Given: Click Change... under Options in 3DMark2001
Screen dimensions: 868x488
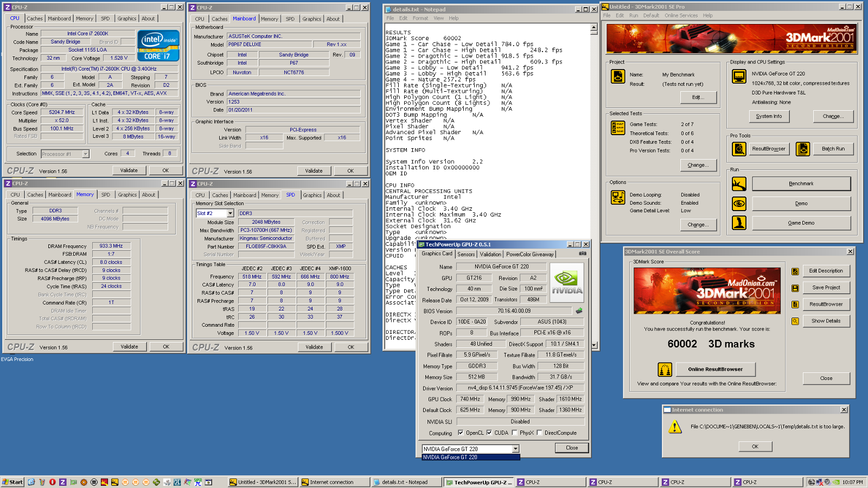Looking at the screenshot, I should click(x=698, y=225).
